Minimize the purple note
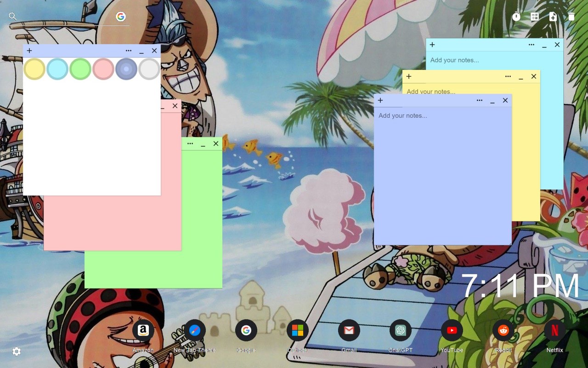Screen dimensions: 588x368 point(492,101)
